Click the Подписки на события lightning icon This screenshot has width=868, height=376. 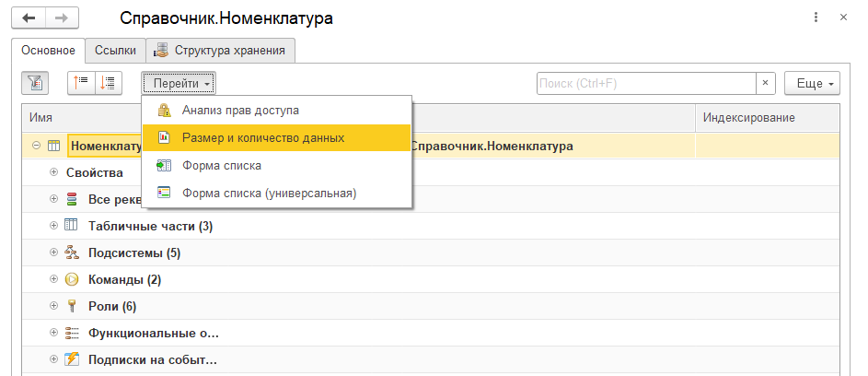coord(72,359)
